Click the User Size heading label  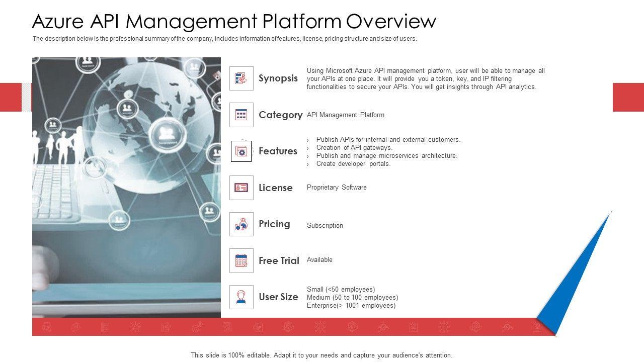278,297
